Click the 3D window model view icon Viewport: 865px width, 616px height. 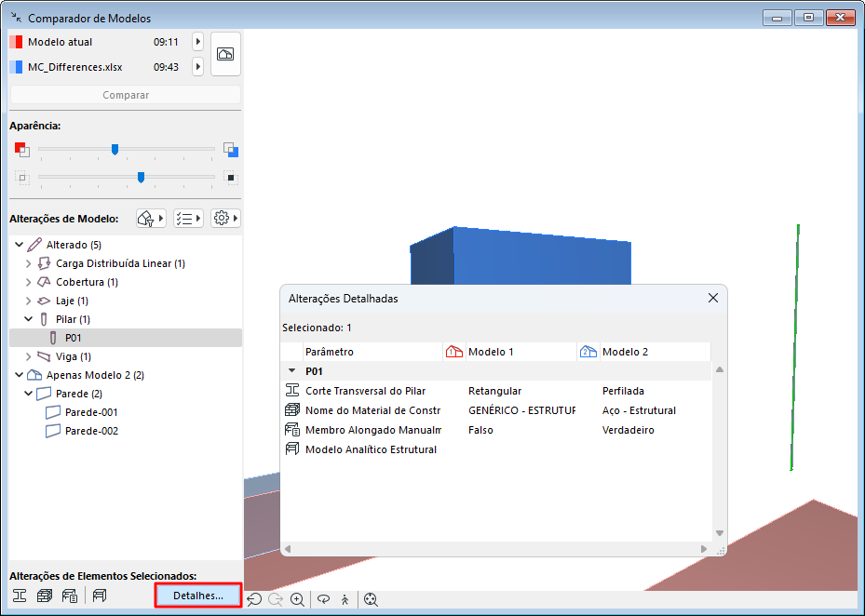225,53
